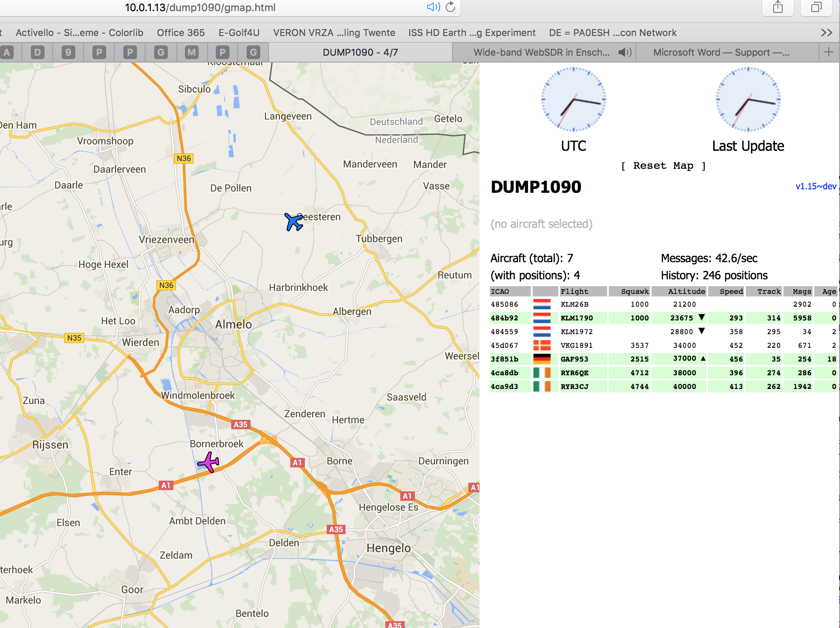Select flight KLM1972 row
This screenshot has width=840, height=628.
(664, 332)
